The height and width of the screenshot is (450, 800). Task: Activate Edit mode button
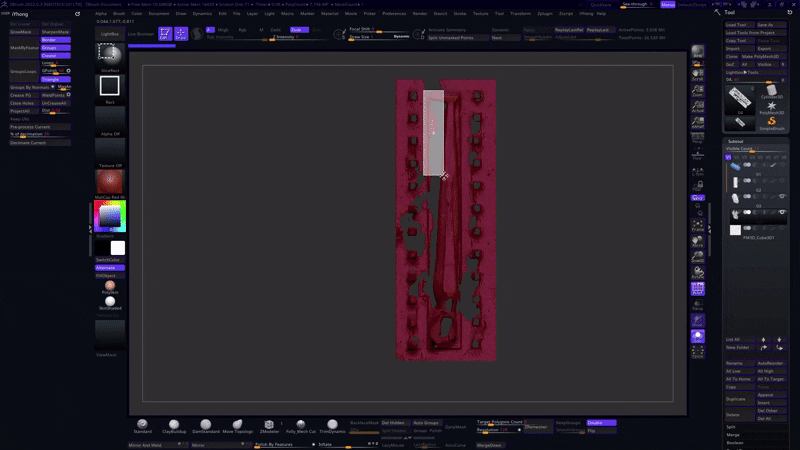coord(165,34)
